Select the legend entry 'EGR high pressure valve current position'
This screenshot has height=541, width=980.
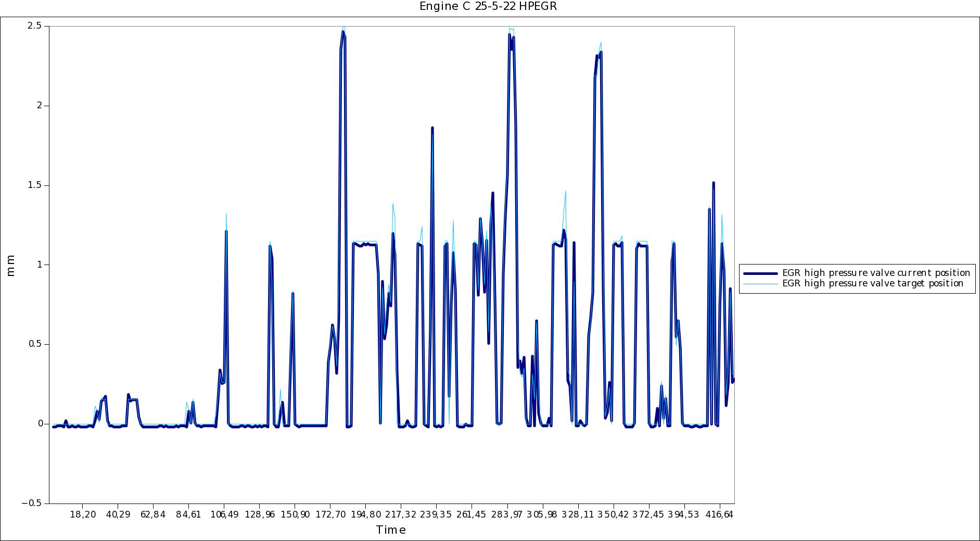tap(876, 273)
